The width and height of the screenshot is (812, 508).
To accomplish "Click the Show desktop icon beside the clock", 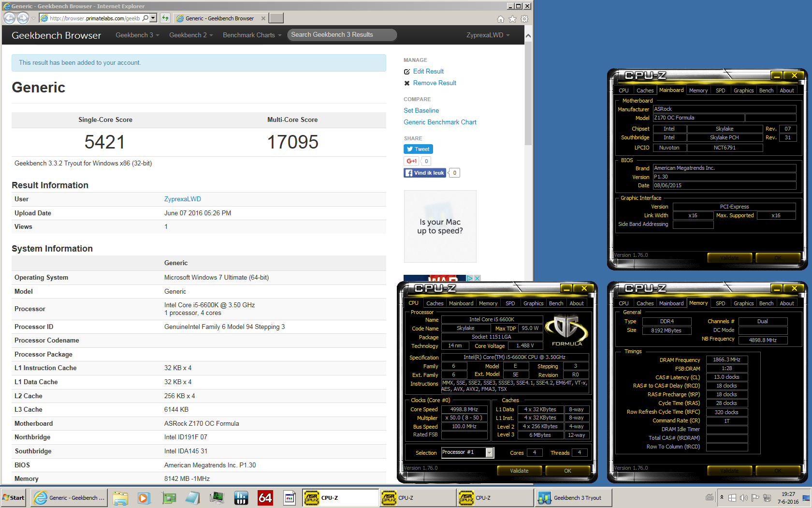I will click(806, 497).
